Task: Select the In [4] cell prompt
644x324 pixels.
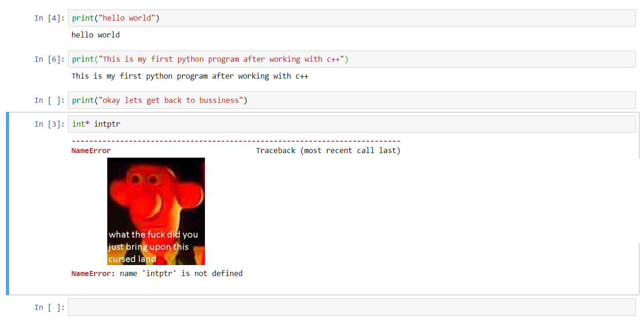Action: 50,18
